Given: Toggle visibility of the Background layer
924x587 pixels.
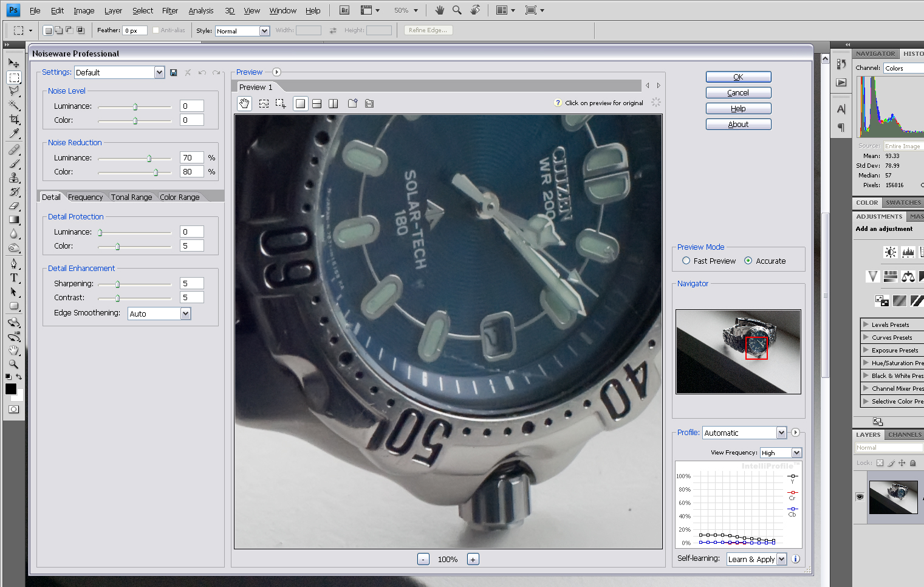Looking at the screenshot, I should (860, 496).
